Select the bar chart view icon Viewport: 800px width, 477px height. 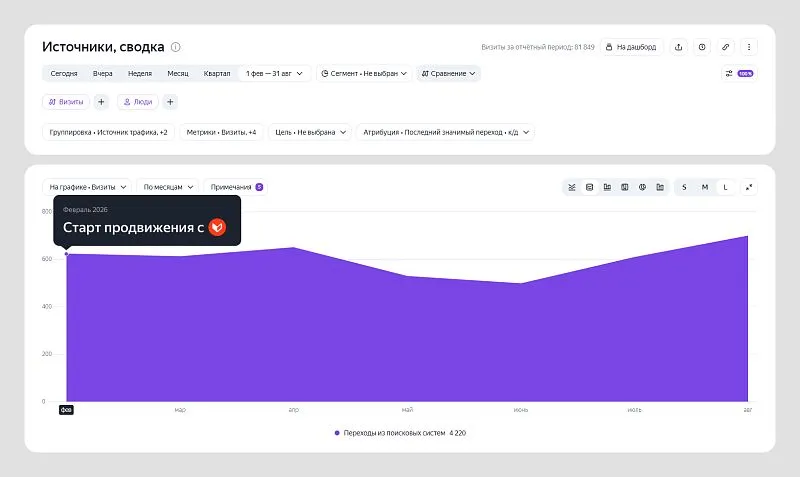click(607, 187)
